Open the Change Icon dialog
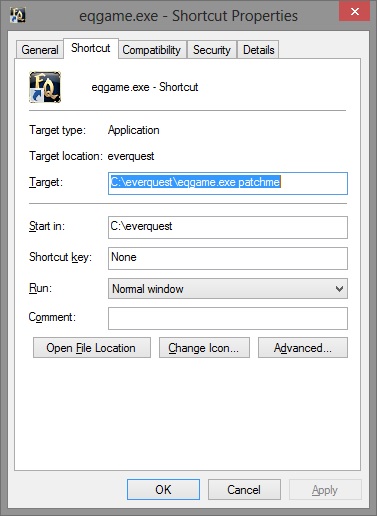 coord(204,348)
